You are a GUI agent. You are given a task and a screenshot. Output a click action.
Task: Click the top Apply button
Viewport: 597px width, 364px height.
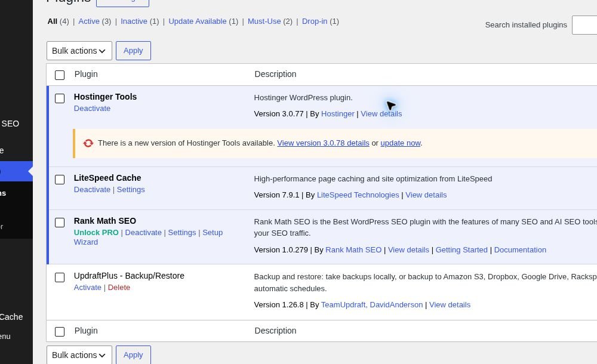133,51
